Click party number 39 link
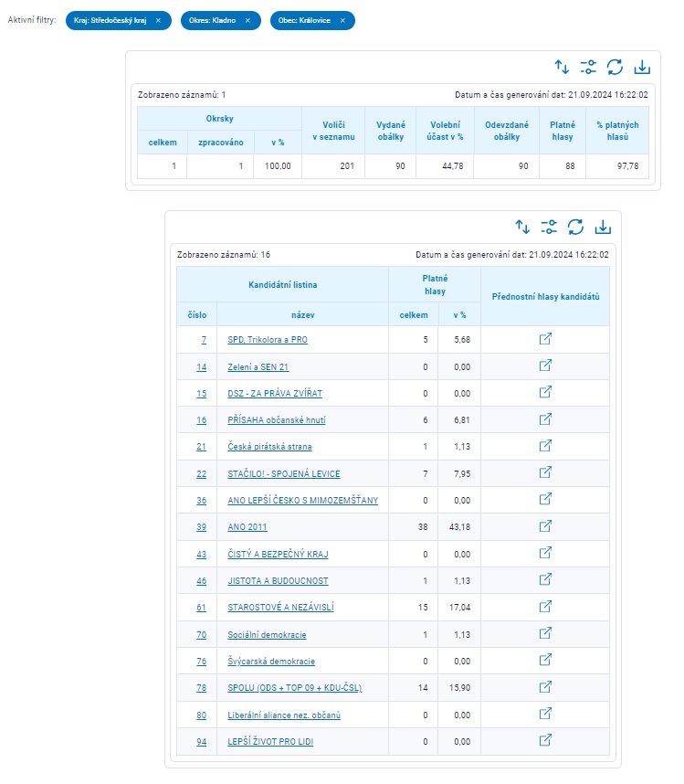This screenshot has width=684, height=784. (x=201, y=527)
